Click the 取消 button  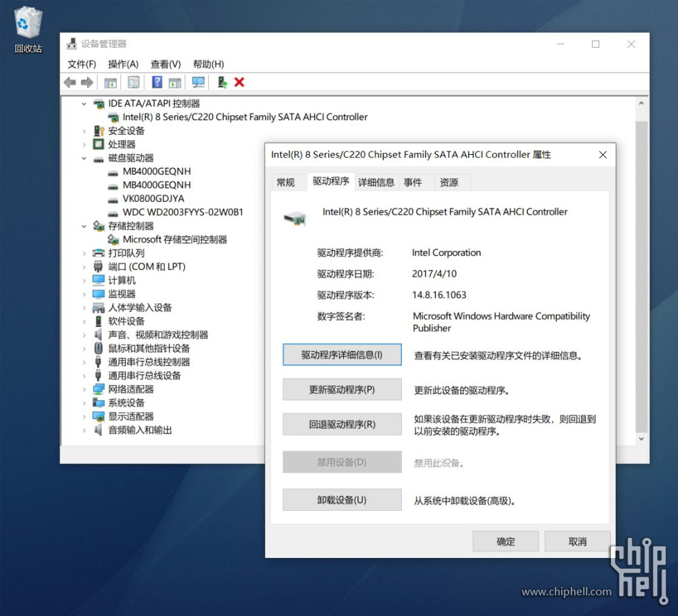[577, 541]
